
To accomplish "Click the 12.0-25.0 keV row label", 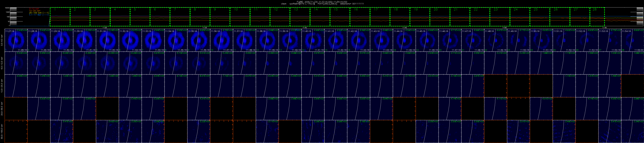I will coord(2,86).
